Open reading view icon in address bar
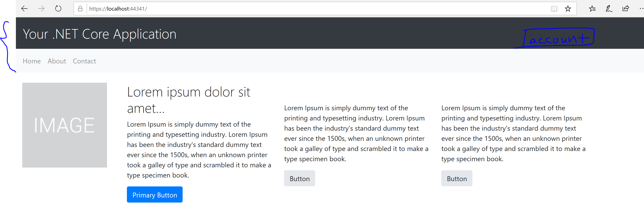This screenshot has width=644, height=207. (x=554, y=9)
